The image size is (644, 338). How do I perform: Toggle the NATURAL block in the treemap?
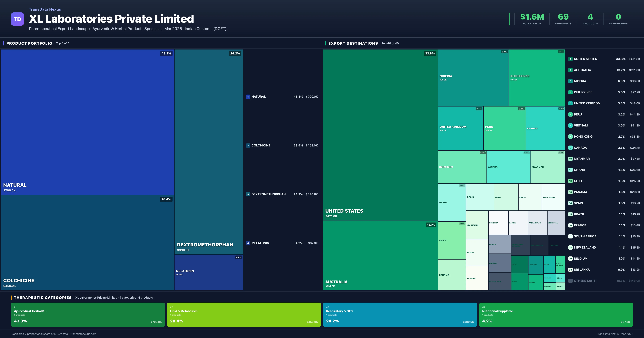87,122
